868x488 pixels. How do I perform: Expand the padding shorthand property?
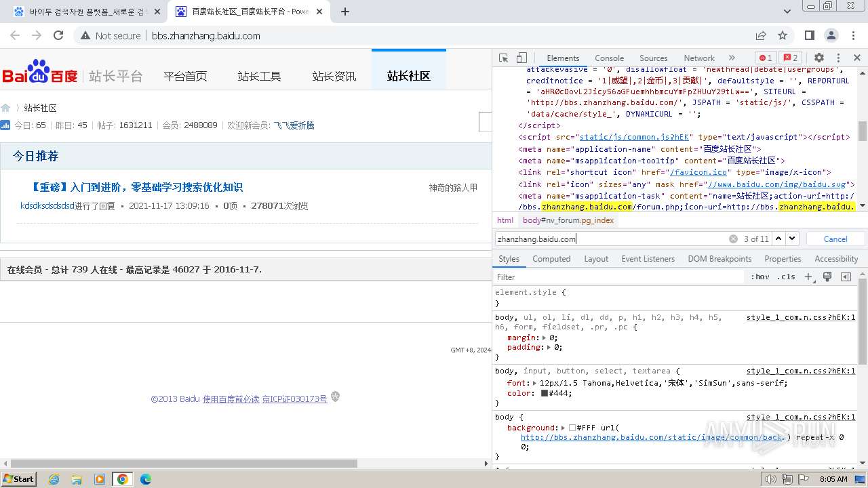click(x=549, y=347)
